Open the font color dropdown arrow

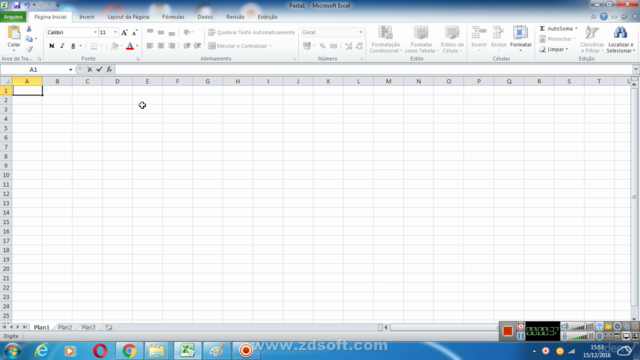(137, 46)
